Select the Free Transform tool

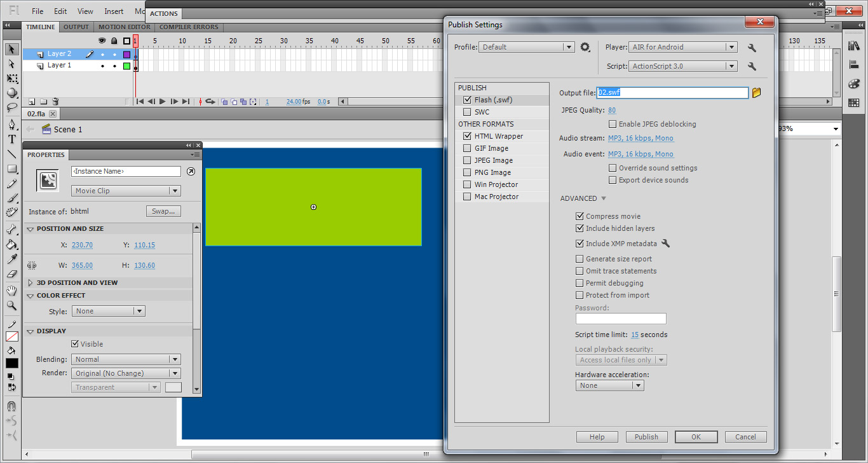[11, 78]
